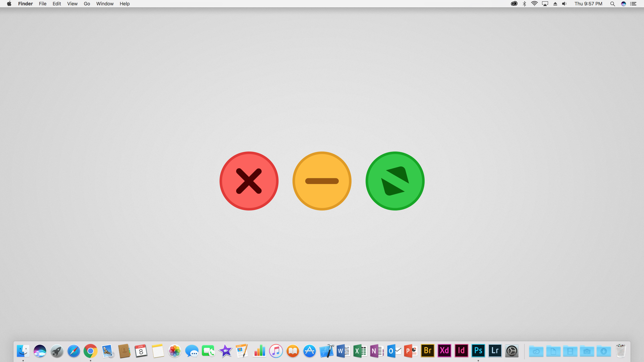Click the Wi-Fi status icon
Viewport: 644px width, 362px height.
pyautogui.click(x=534, y=4)
